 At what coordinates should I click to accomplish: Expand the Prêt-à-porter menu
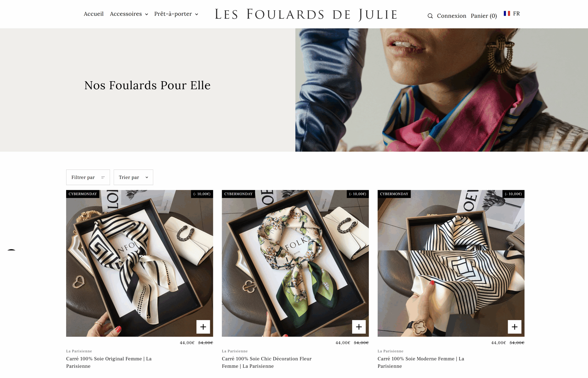(x=176, y=14)
